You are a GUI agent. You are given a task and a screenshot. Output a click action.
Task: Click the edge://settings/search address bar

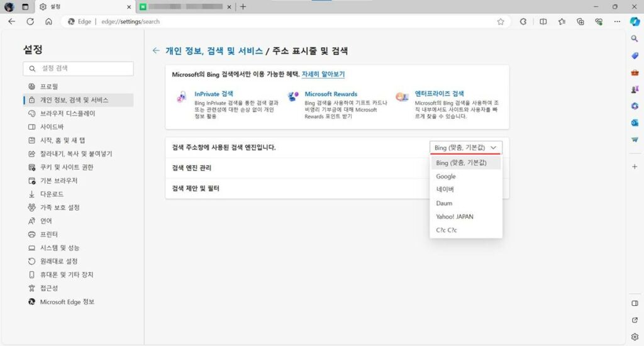(x=286, y=21)
